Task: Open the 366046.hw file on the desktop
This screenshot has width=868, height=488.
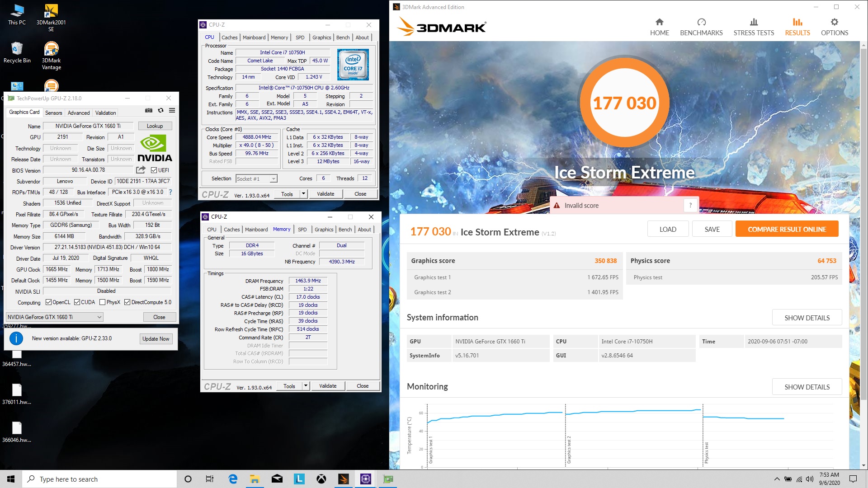Action: click(17, 432)
